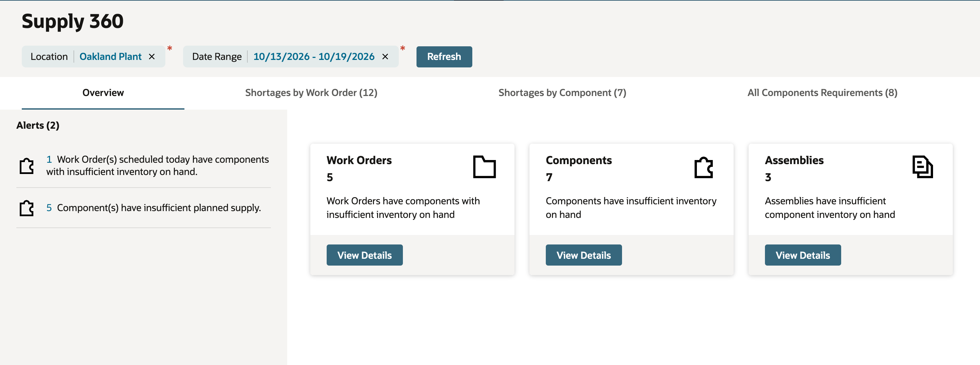The height and width of the screenshot is (365, 980).
Task: Click 'Component(s) have insufficient planned supply' text
Action: [x=159, y=208]
